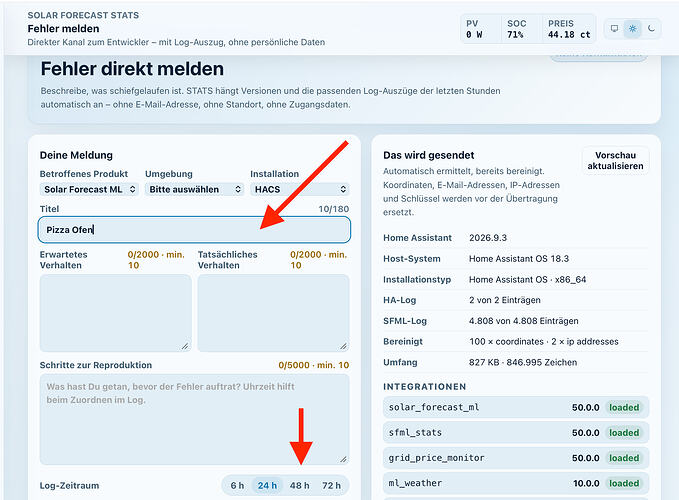The width and height of the screenshot is (679, 500).
Task: Open the Installation dropdown showing HACS
Action: pyautogui.click(x=300, y=189)
